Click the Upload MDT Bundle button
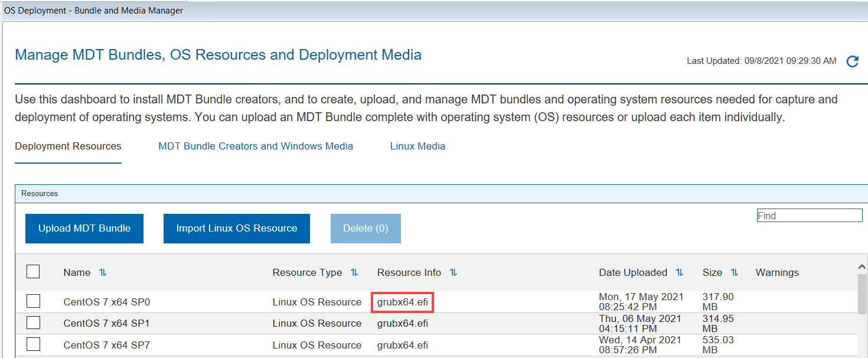Image resolution: width=868 pixels, height=358 pixels. tap(84, 229)
